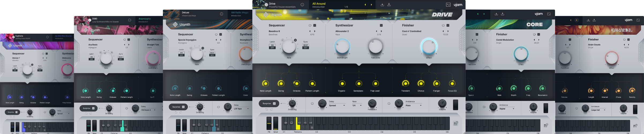Go to next preset in Drive window
This screenshot has width=644, height=134.
pyautogui.click(x=371, y=5)
